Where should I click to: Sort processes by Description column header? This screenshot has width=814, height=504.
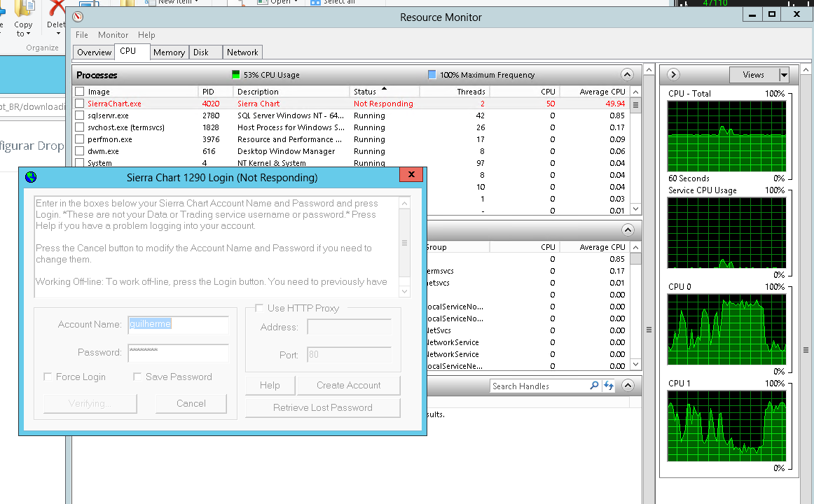[x=291, y=91]
